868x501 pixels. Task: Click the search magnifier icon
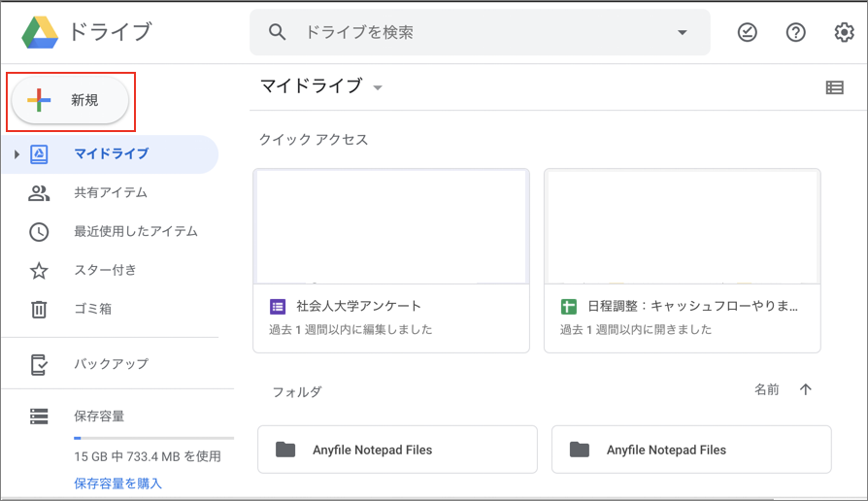tap(277, 32)
